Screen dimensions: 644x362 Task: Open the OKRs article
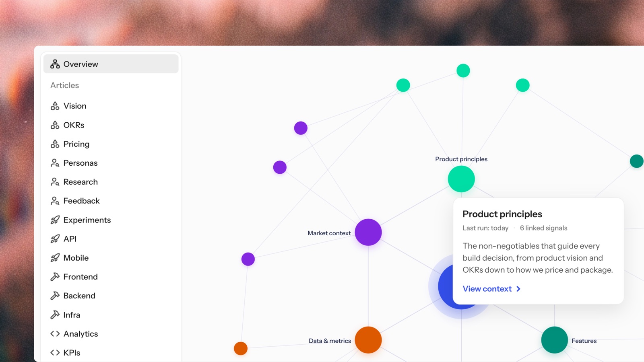[111, 125]
